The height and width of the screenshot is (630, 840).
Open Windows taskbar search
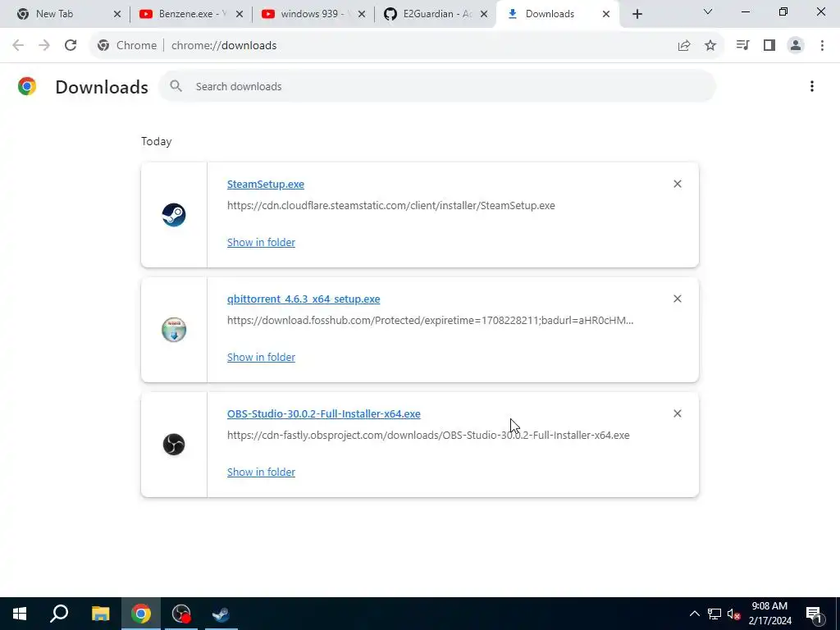tap(59, 614)
